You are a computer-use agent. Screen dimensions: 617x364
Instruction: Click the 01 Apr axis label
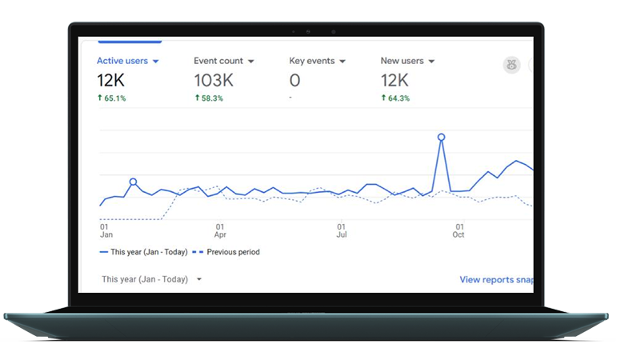219,230
